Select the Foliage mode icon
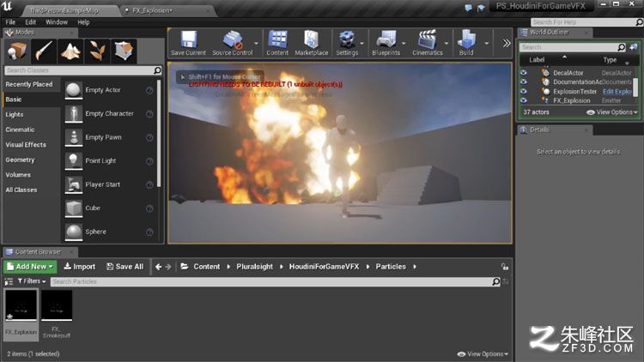Viewport: 644px width, 362px height. tap(97, 51)
